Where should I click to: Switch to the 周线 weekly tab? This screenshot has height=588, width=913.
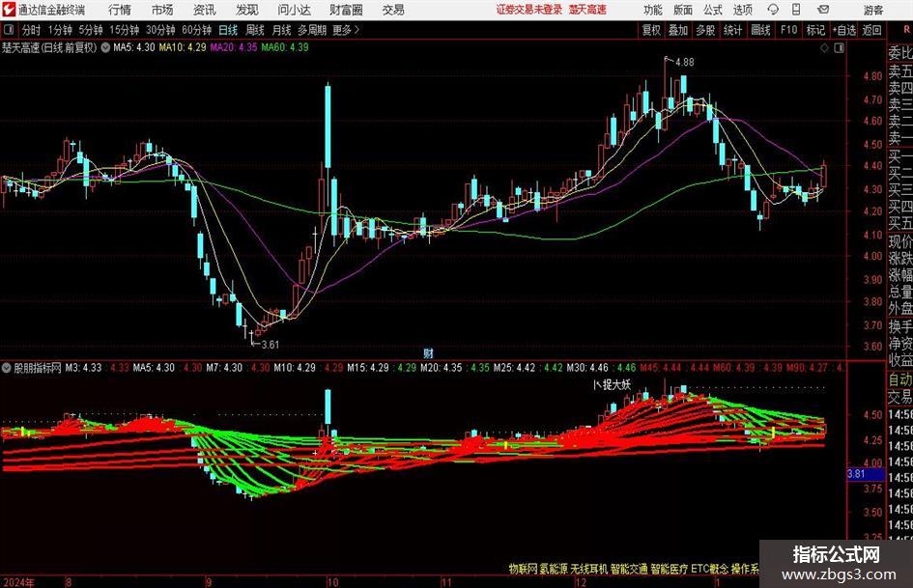[255, 30]
